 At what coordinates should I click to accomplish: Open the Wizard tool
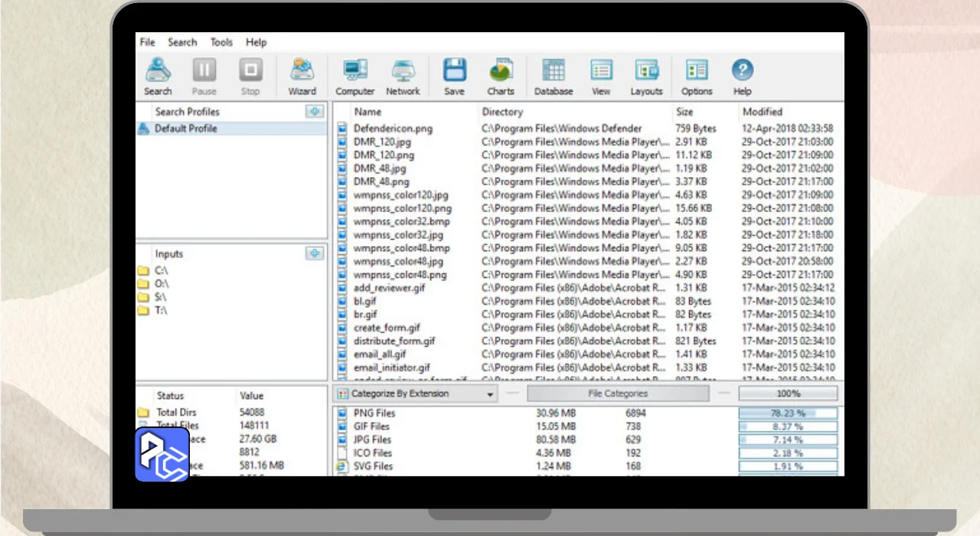click(x=302, y=77)
